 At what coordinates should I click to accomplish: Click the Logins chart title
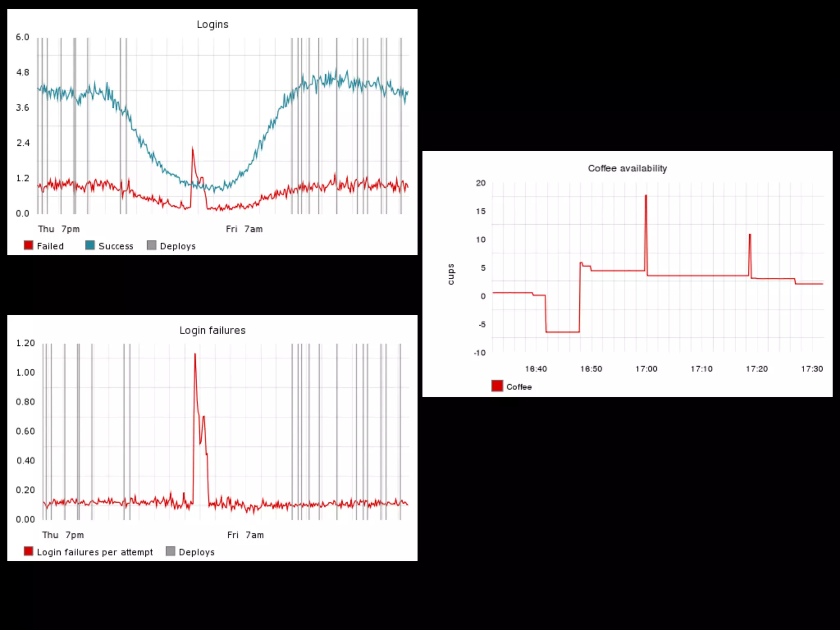(x=212, y=25)
